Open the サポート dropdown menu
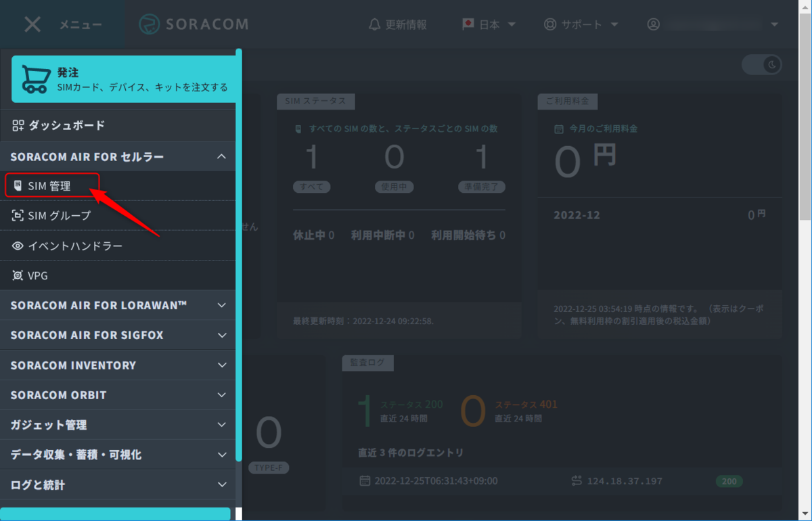Image resolution: width=812 pixels, height=521 pixels. click(581, 24)
